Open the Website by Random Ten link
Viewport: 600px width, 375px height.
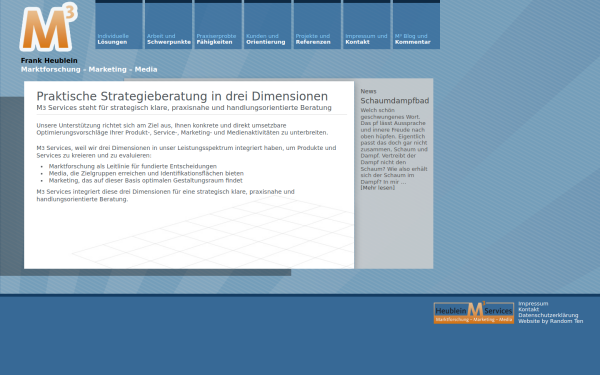pos(551,321)
